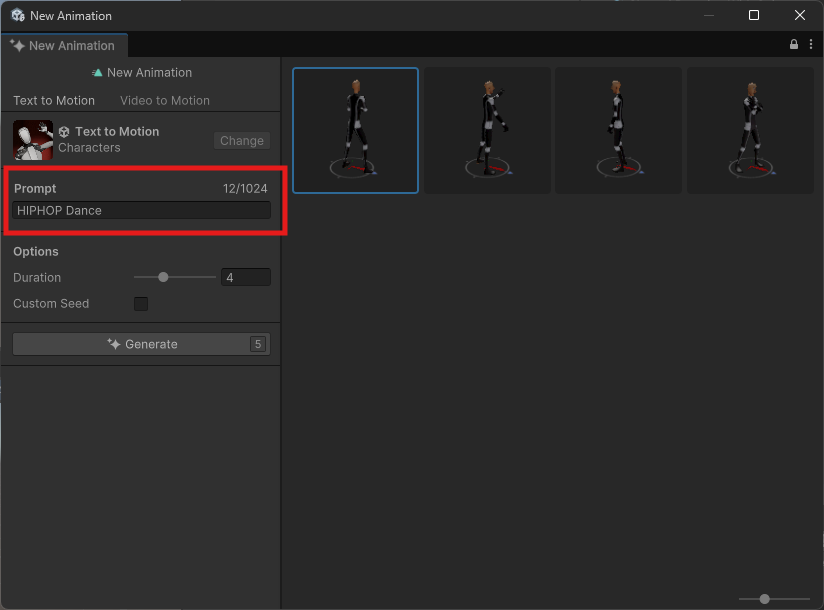Close the New Animation window
Screen dimensions: 824x610
pos(799,15)
